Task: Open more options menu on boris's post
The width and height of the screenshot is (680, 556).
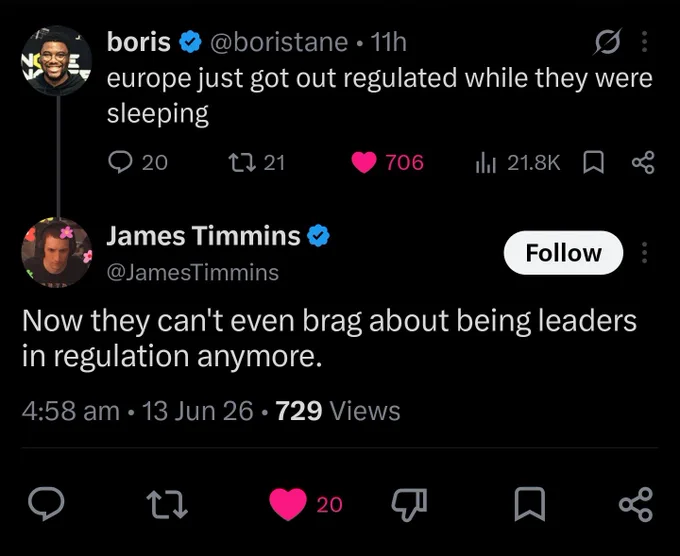Action: point(644,42)
